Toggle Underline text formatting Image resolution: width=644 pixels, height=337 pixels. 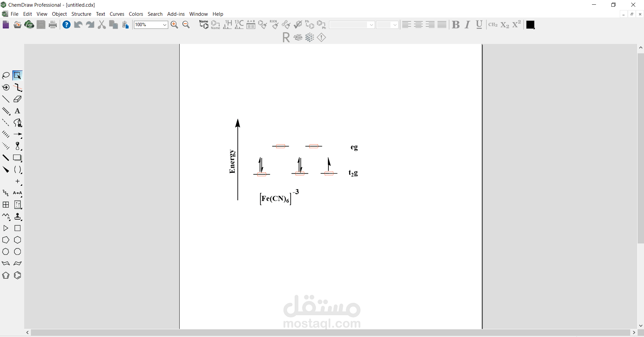[x=479, y=25]
